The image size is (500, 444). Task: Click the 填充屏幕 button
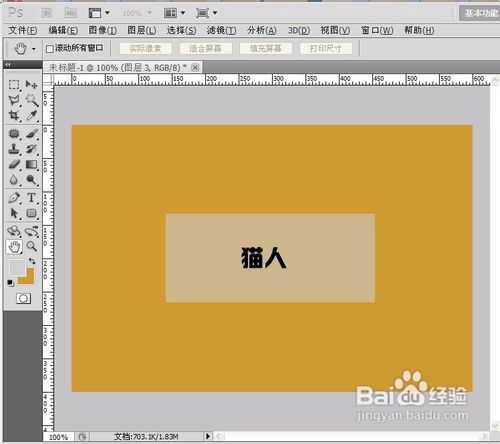tap(266, 49)
